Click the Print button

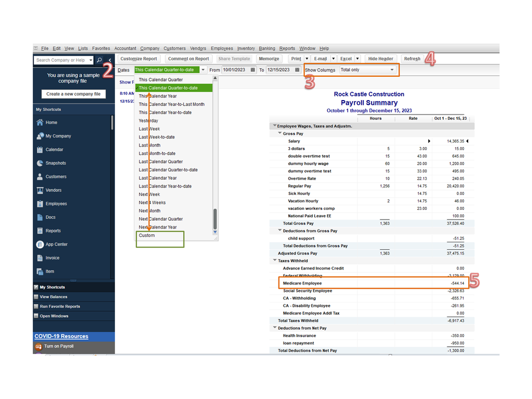pyautogui.click(x=296, y=59)
